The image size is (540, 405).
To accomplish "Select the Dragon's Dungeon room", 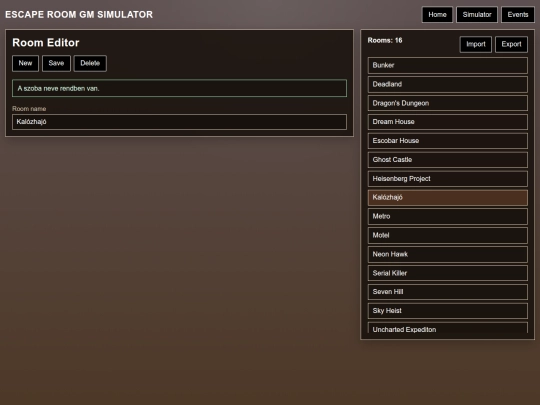I will tap(448, 103).
